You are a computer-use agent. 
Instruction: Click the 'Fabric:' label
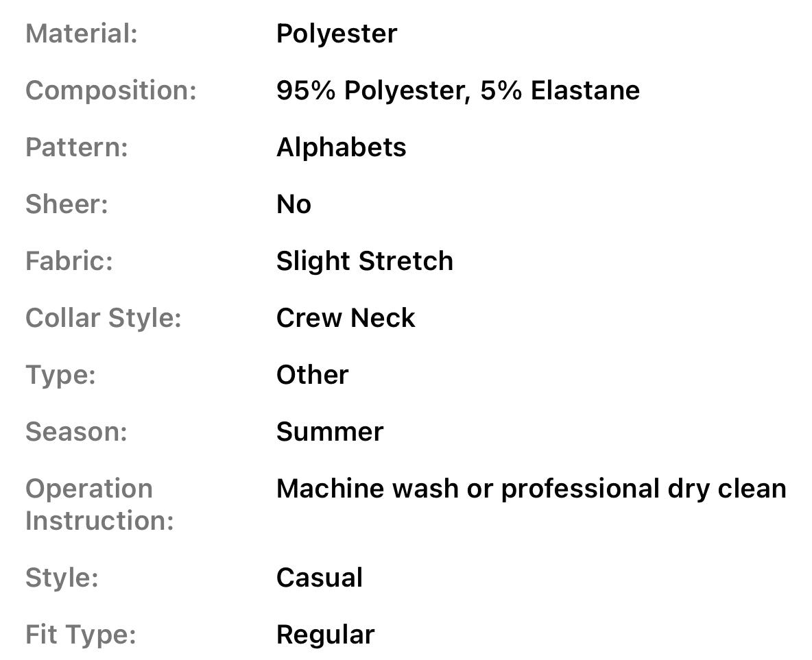coord(69,261)
